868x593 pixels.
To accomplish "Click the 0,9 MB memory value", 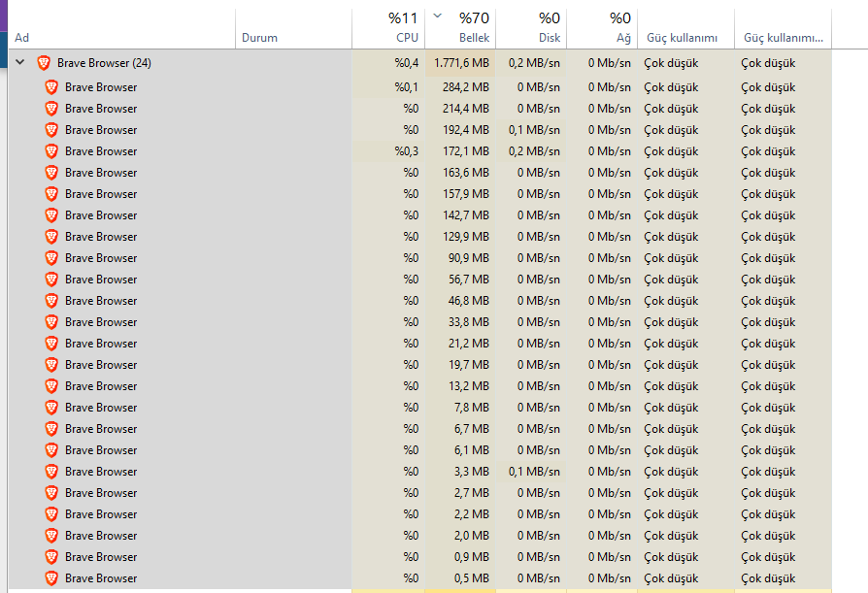I will tap(472, 557).
